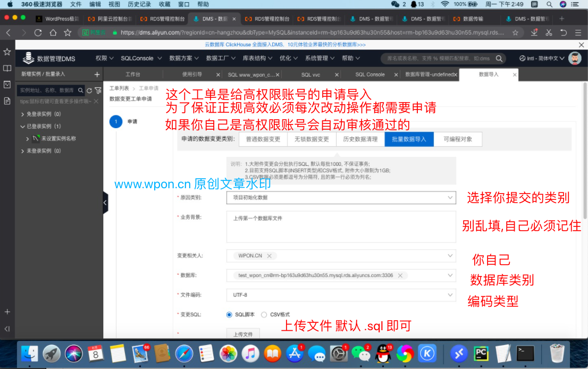Collapse the sidebar with bottom arrow icon

[x=7, y=329]
